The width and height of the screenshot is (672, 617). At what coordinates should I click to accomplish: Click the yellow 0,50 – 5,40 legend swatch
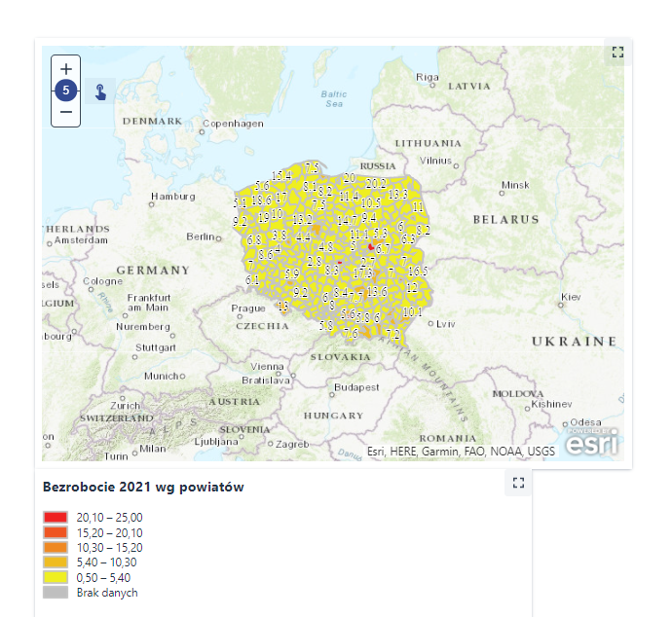click(56, 577)
